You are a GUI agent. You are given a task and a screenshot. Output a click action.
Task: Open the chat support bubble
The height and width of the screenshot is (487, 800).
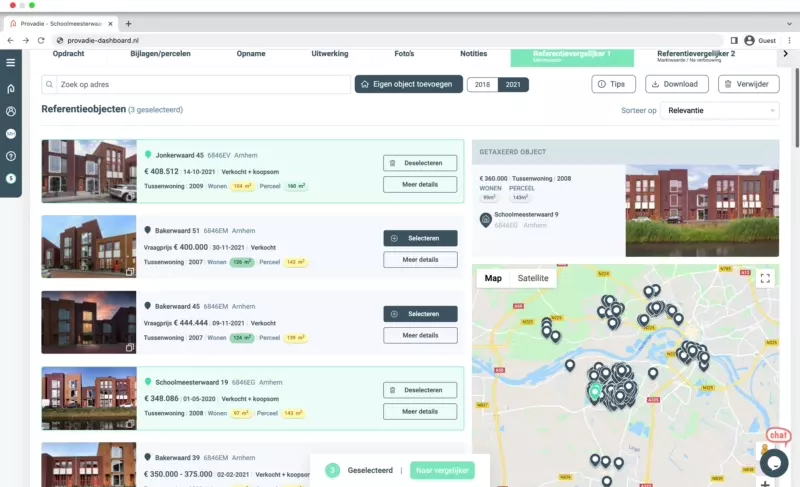(774, 463)
